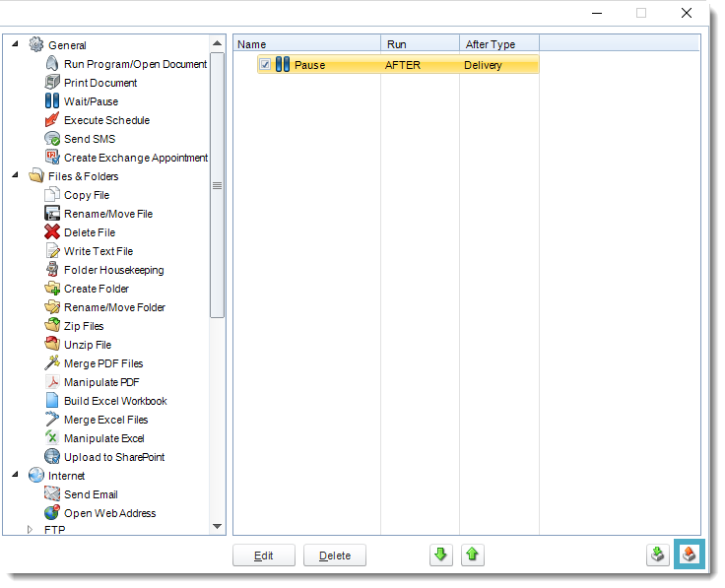The height and width of the screenshot is (588, 725).
Task: Select the Internet group label
Action: point(67,476)
